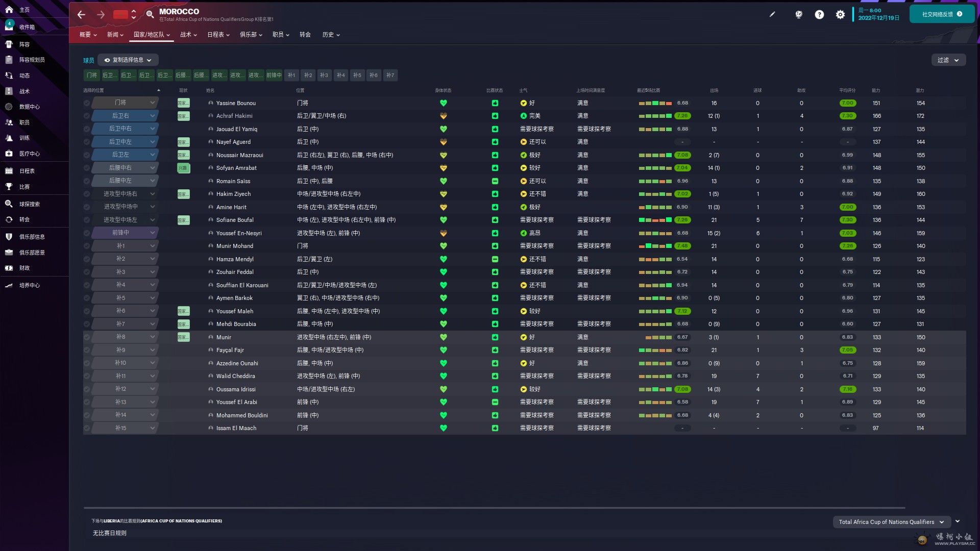The width and height of the screenshot is (980, 551).
Task: Click the home icon in sidebar
Action: point(9,10)
